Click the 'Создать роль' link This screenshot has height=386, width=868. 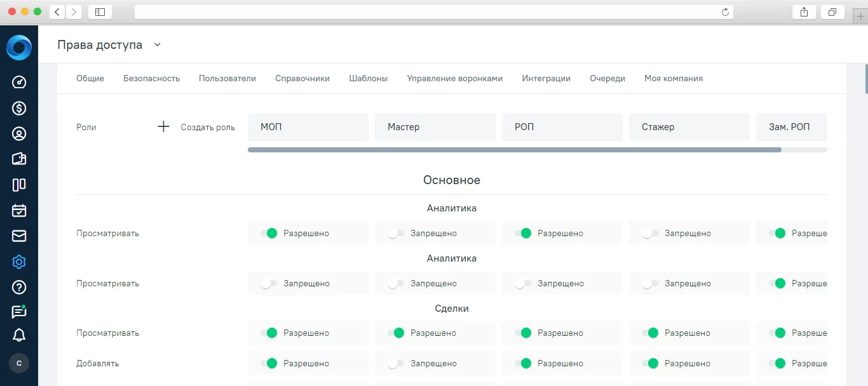point(208,127)
